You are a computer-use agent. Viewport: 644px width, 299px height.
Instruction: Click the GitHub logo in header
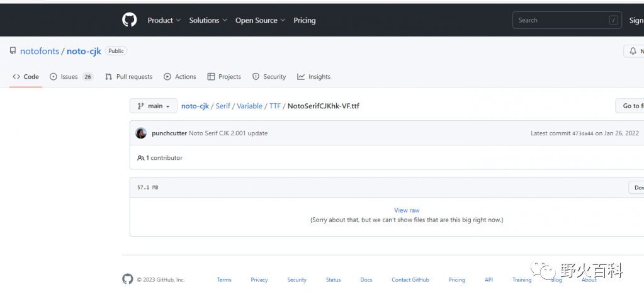point(130,20)
